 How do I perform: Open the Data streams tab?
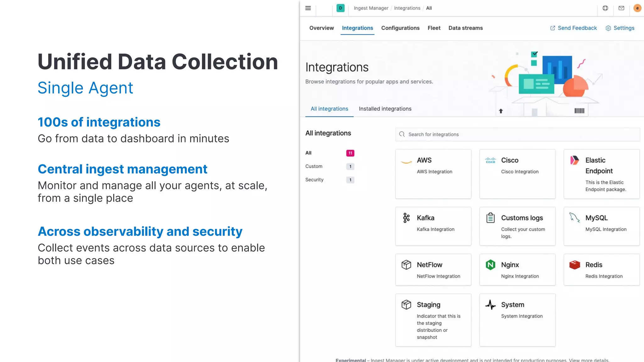465,28
